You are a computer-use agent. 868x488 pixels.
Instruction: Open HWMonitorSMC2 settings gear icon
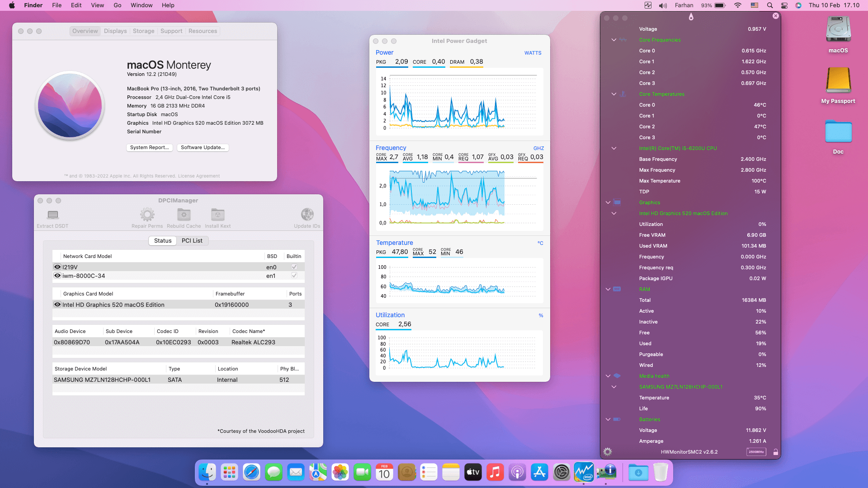pyautogui.click(x=608, y=452)
